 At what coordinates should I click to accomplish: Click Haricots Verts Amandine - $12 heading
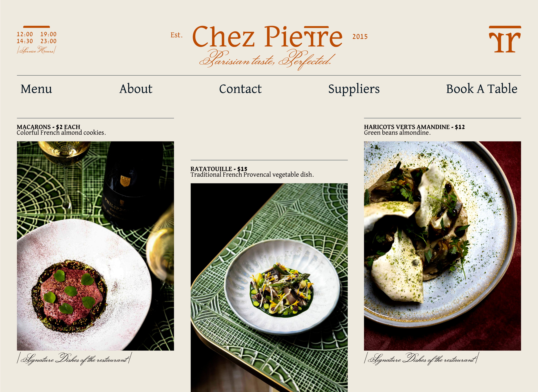click(414, 127)
